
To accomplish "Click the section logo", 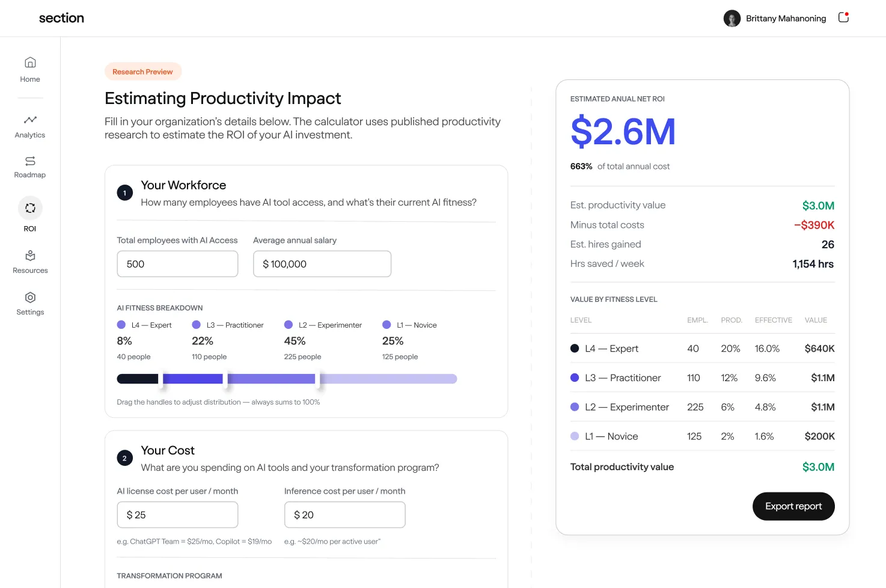I will [61, 18].
